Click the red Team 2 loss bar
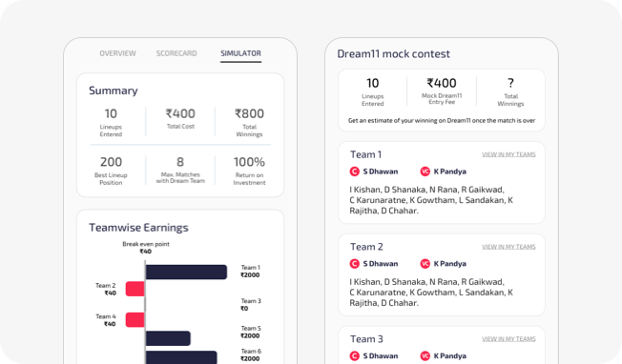 tap(135, 289)
